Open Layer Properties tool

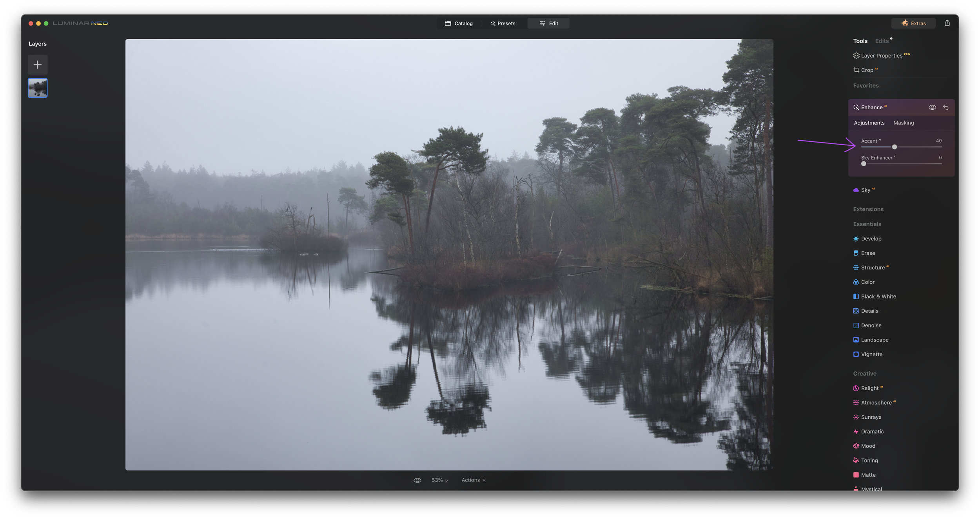[x=881, y=56]
